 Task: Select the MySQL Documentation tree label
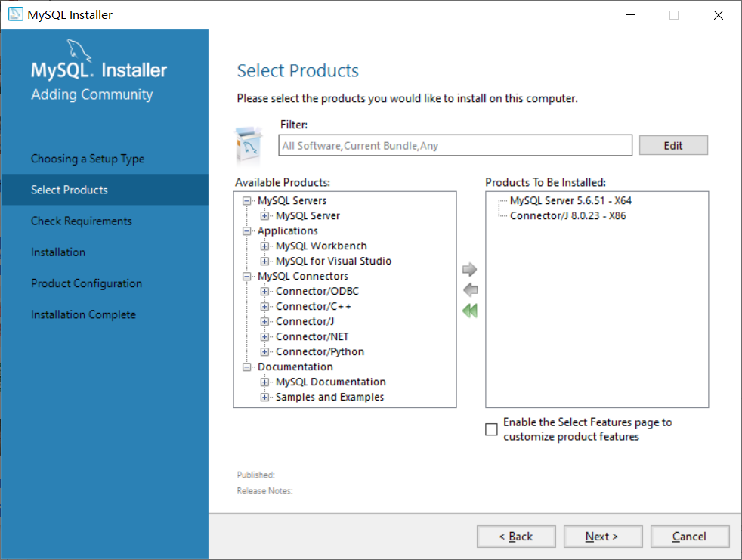(x=331, y=382)
